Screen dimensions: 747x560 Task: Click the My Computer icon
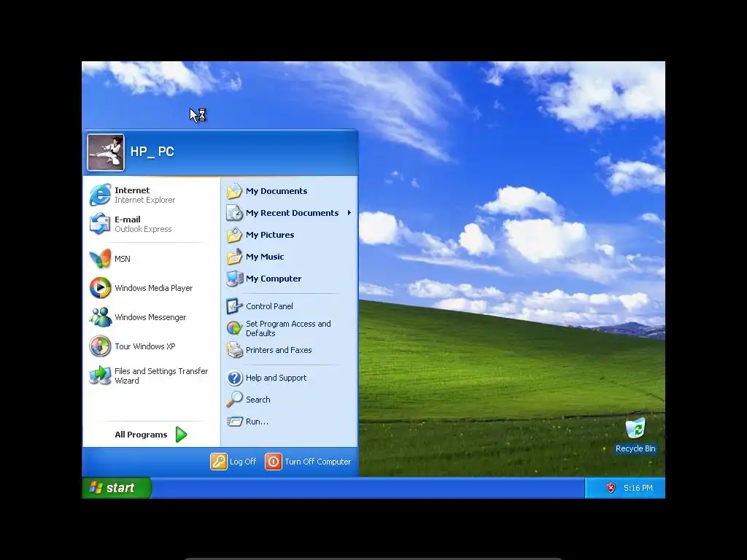coord(234,279)
